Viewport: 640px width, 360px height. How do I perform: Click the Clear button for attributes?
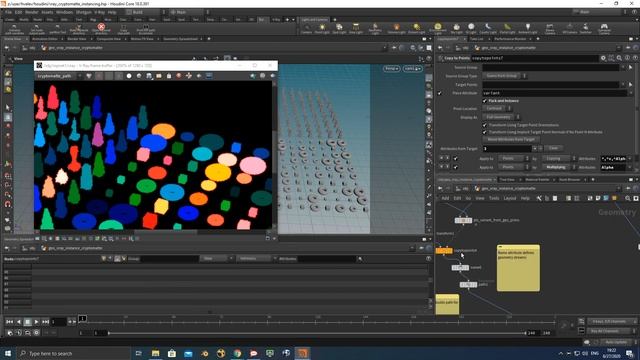(553, 148)
